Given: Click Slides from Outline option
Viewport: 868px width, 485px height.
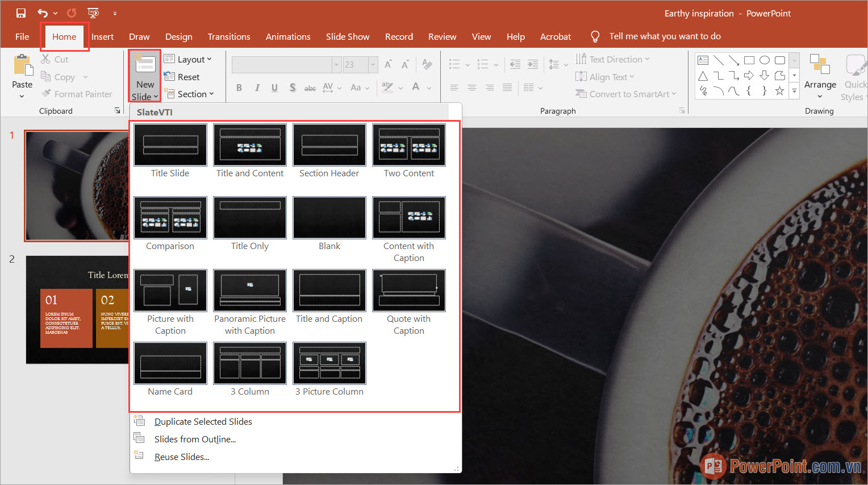Looking at the screenshot, I should [x=195, y=439].
